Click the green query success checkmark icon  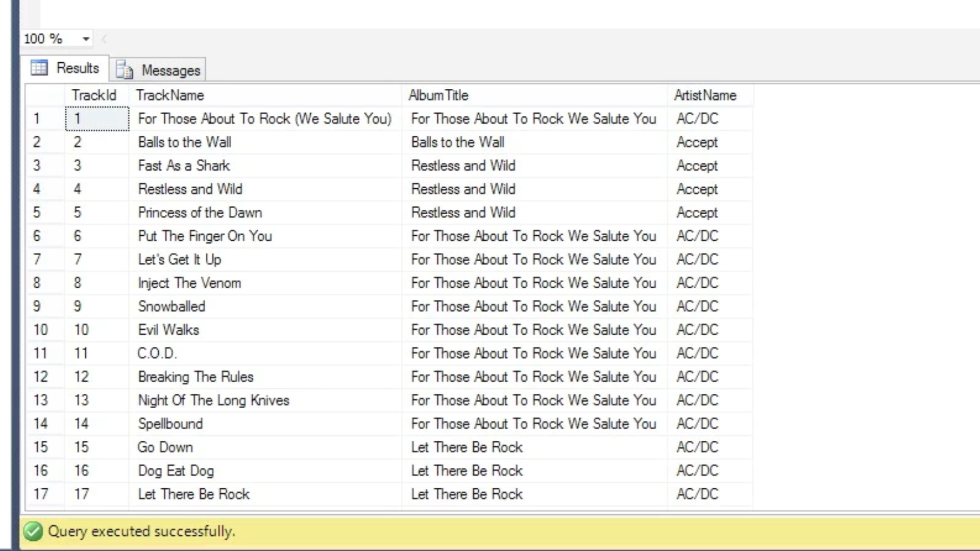tap(33, 531)
